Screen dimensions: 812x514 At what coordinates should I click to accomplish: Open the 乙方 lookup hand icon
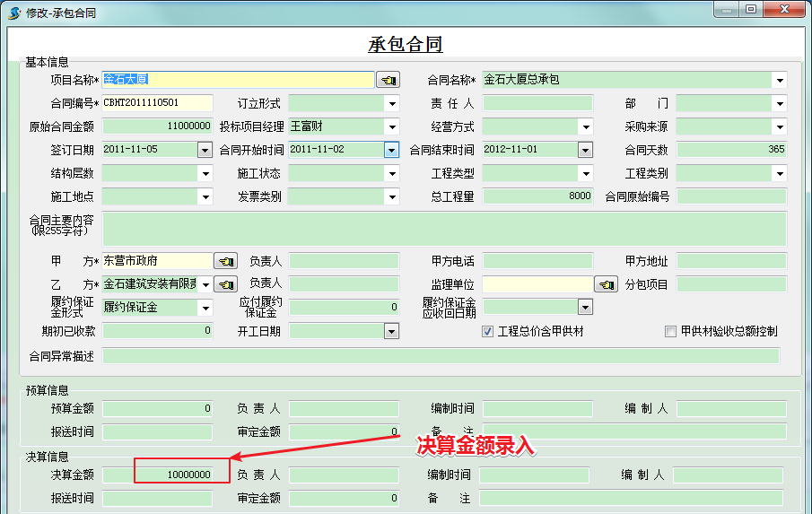click(x=226, y=284)
